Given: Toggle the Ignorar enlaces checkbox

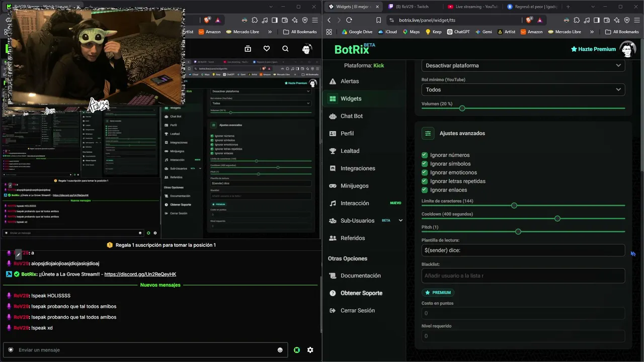Looking at the screenshot, I should 425,190.
